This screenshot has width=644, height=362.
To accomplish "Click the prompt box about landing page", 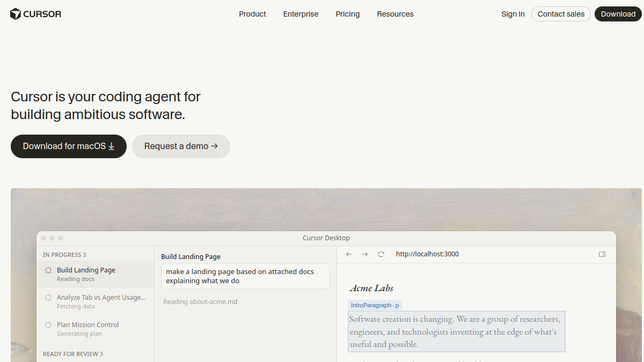I will [x=245, y=276].
